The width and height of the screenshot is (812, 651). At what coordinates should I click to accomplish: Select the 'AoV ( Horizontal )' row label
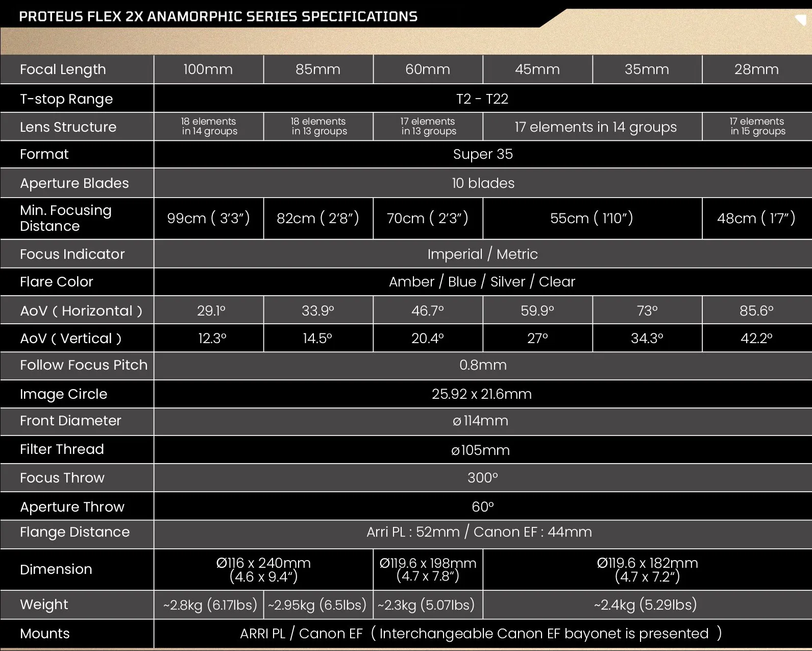81,311
